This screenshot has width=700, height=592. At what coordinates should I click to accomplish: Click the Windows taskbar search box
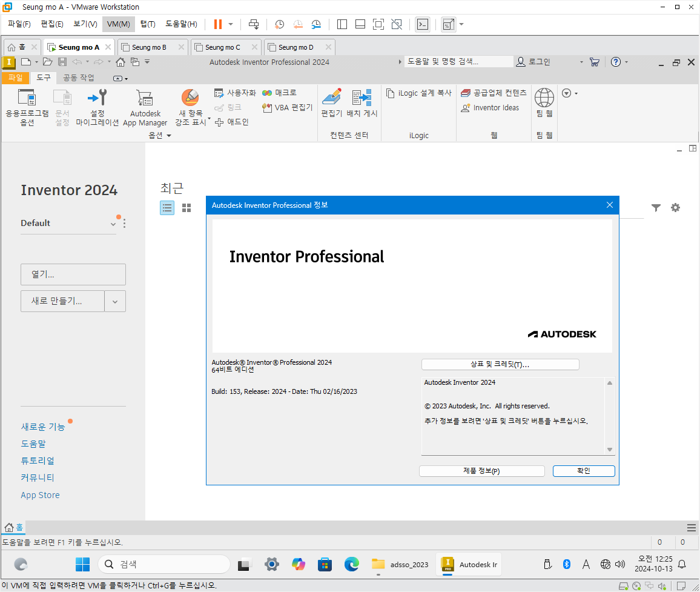164,564
